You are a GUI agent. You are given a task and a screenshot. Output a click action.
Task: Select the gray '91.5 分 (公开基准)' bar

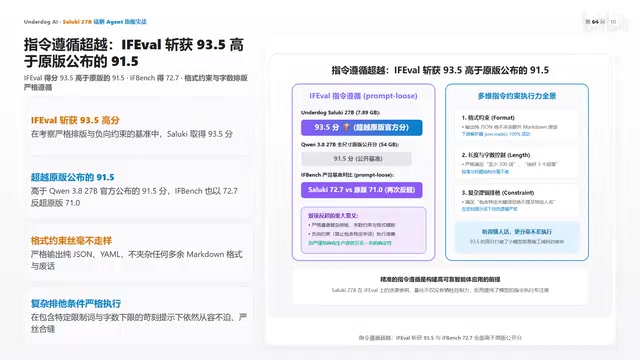click(356, 159)
